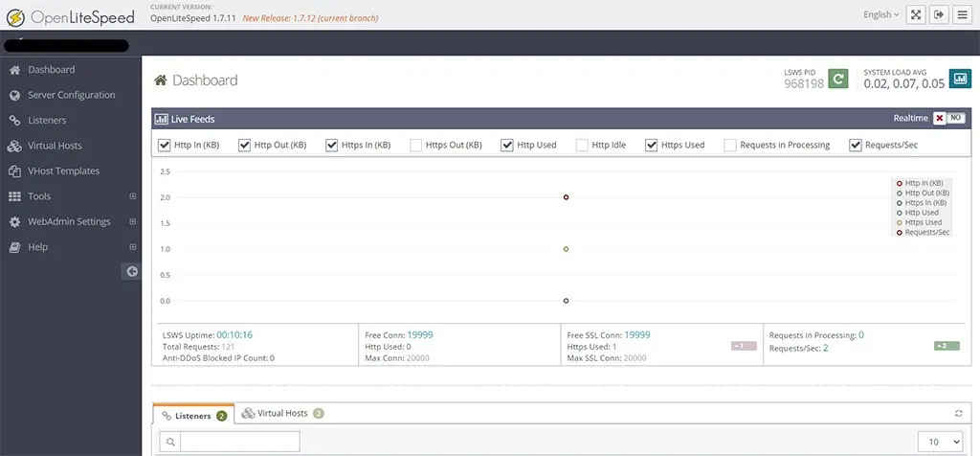Click the Virtual Hosts count badge 2
Screen dimensions: 980x456
319,414
